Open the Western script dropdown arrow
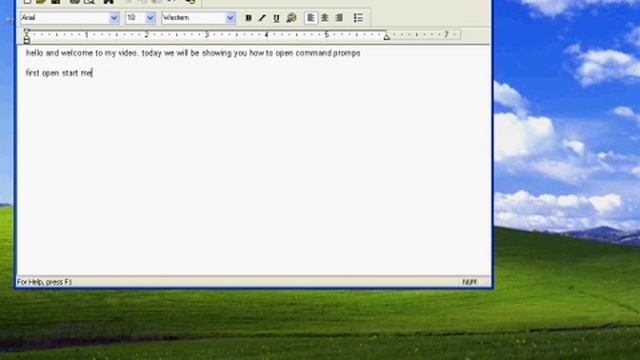The height and width of the screenshot is (360, 640). point(230,18)
